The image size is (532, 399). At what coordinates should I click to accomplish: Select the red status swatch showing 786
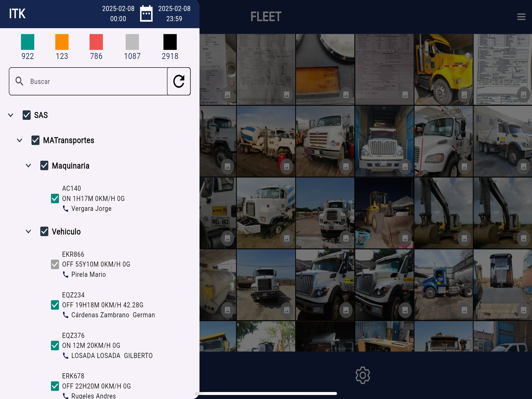click(x=96, y=42)
